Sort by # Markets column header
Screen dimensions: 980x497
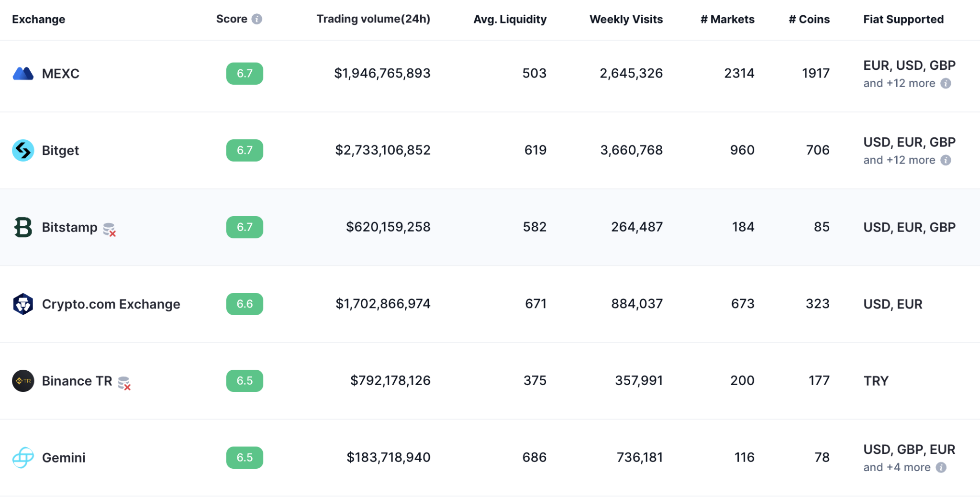727,19
